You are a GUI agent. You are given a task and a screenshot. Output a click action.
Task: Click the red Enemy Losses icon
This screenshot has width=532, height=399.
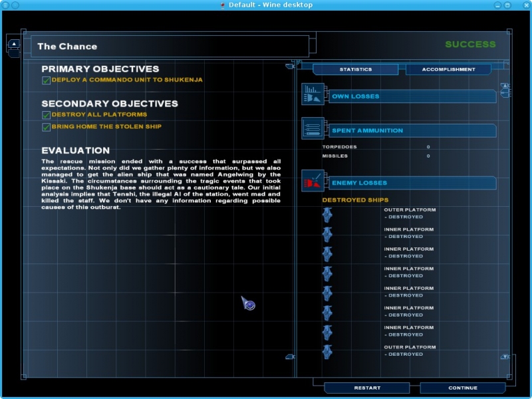(x=313, y=180)
